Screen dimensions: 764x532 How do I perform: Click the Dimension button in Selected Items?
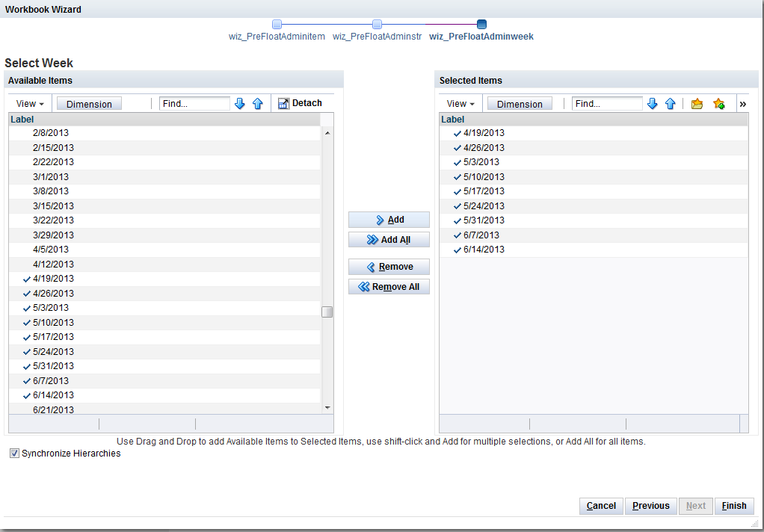point(520,104)
